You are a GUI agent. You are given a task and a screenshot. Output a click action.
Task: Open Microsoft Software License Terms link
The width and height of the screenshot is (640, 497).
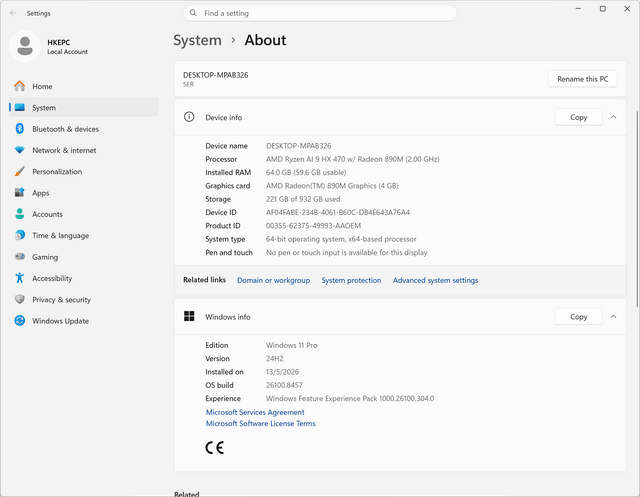point(260,424)
